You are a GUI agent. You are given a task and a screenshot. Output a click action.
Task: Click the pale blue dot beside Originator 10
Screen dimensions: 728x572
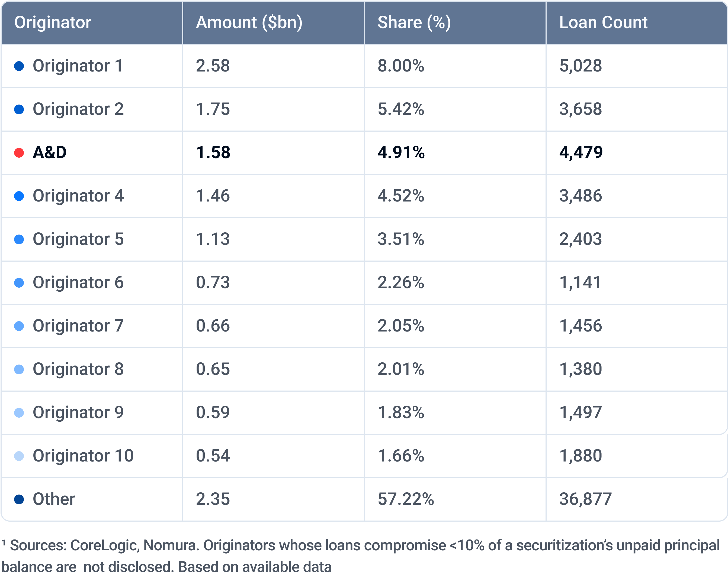pyautogui.click(x=19, y=456)
